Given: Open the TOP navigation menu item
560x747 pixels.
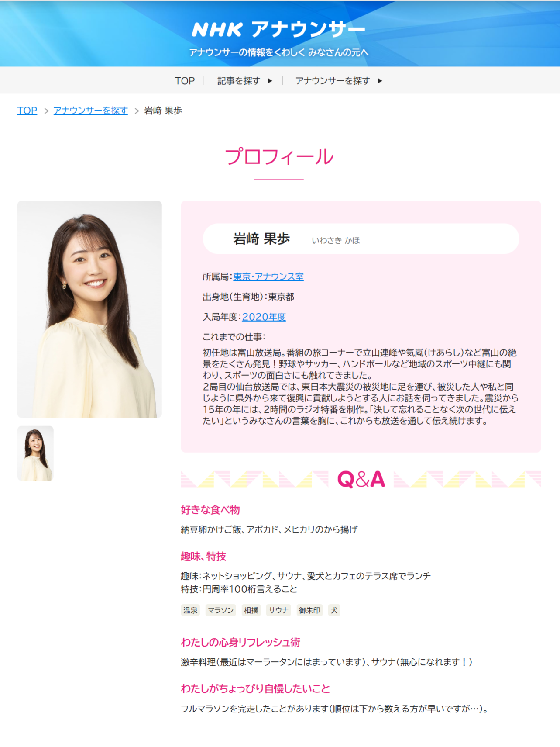Looking at the screenshot, I should tap(185, 81).
